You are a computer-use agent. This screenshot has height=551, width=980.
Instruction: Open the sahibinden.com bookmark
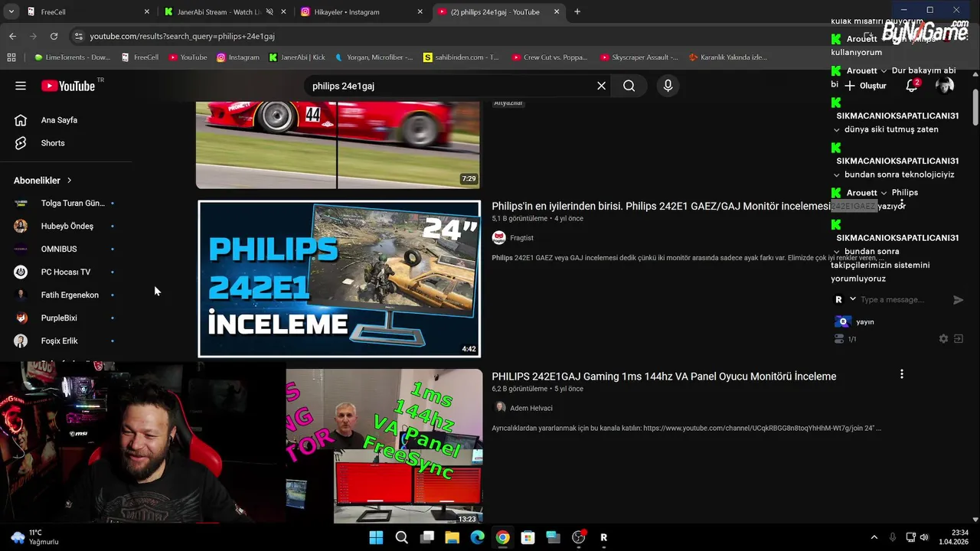(x=461, y=57)
